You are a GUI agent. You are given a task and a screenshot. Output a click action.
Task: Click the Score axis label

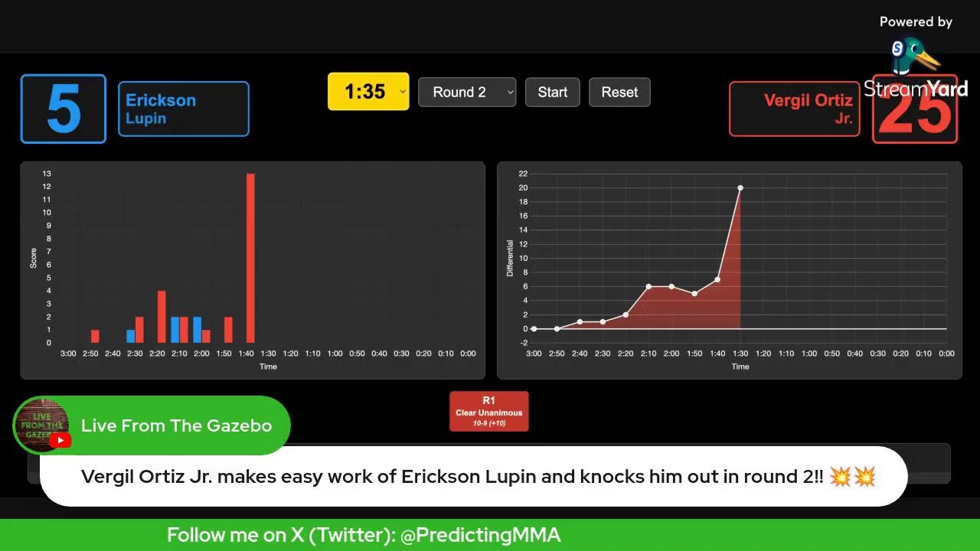(x=33, y=259)
